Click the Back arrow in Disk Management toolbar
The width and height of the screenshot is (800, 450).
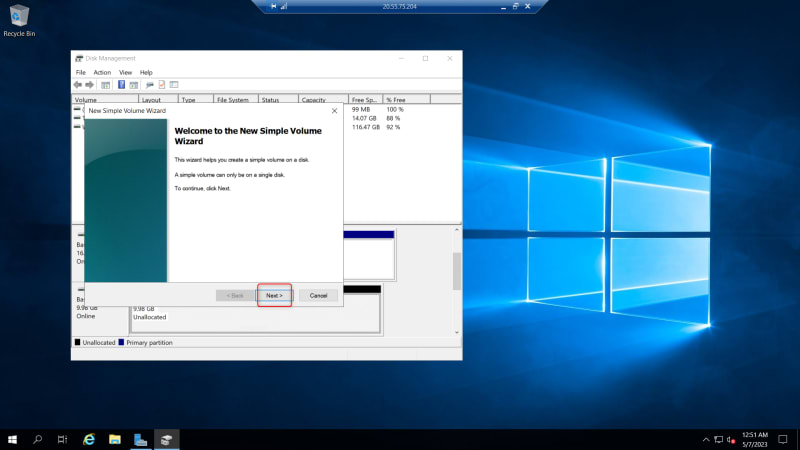pos(78,85)
